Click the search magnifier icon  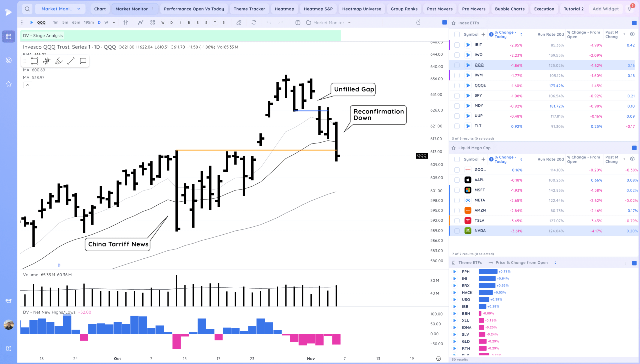click(x=27, y=9)
